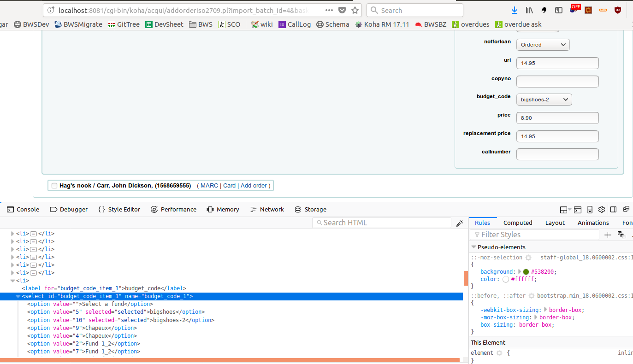Open DevTools settings gear icon
This screenshot has width=633, height=364.
[601, 210]
